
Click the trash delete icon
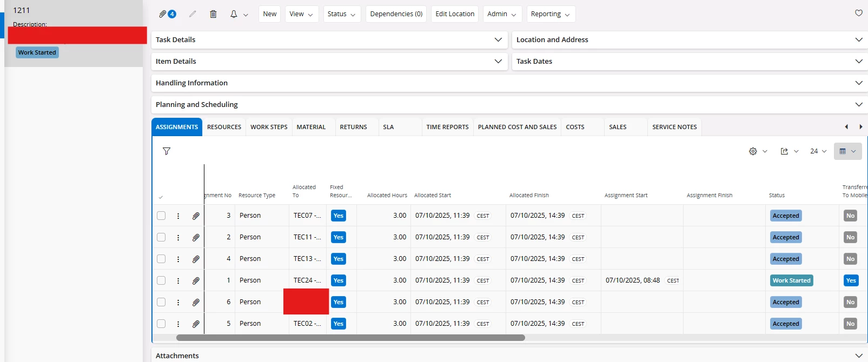click(x=213, y=14)
